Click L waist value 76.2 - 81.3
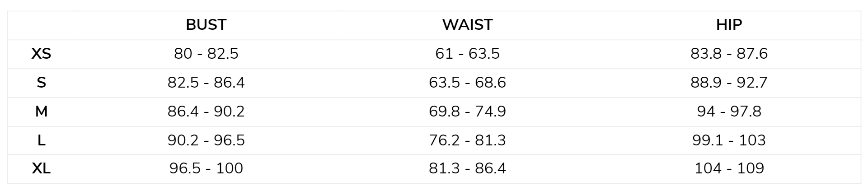The height and width of the screenshot is (191, 868). click(467, 140)
